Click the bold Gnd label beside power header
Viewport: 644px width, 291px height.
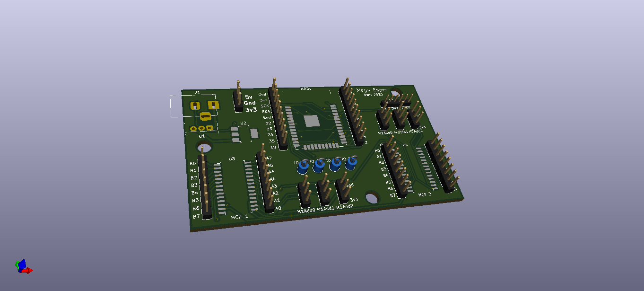click(x=250, y=103)
